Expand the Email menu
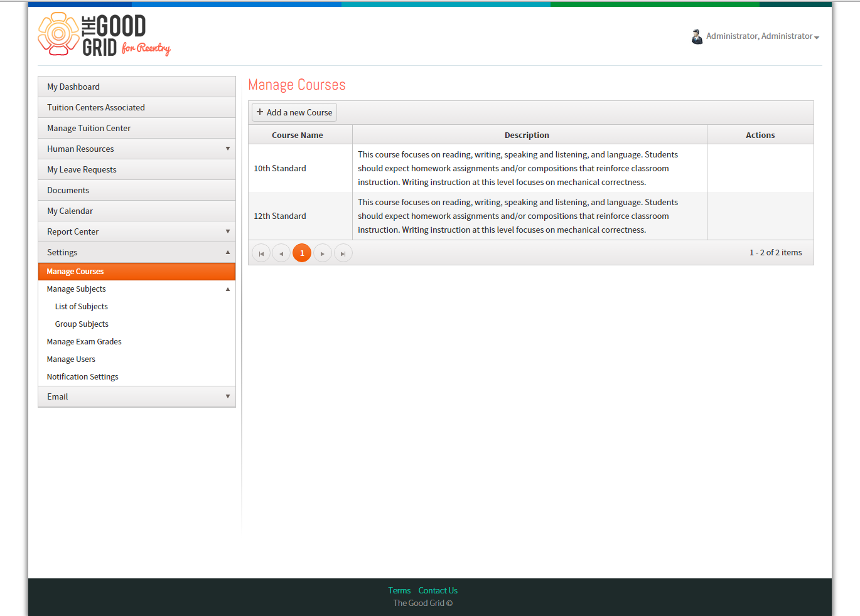Viewport: 860px width, 616px height. pyautogui.click(x=137, y=396)
